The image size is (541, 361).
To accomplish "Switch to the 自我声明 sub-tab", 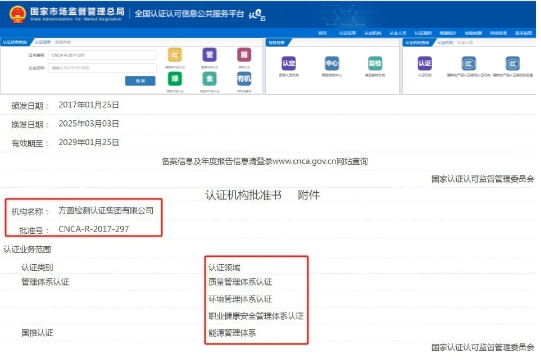I will 62,42.
